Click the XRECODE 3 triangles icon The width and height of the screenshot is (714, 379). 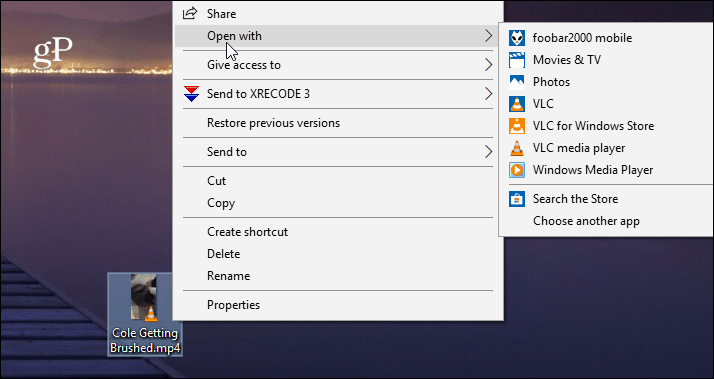coord(191,94)
